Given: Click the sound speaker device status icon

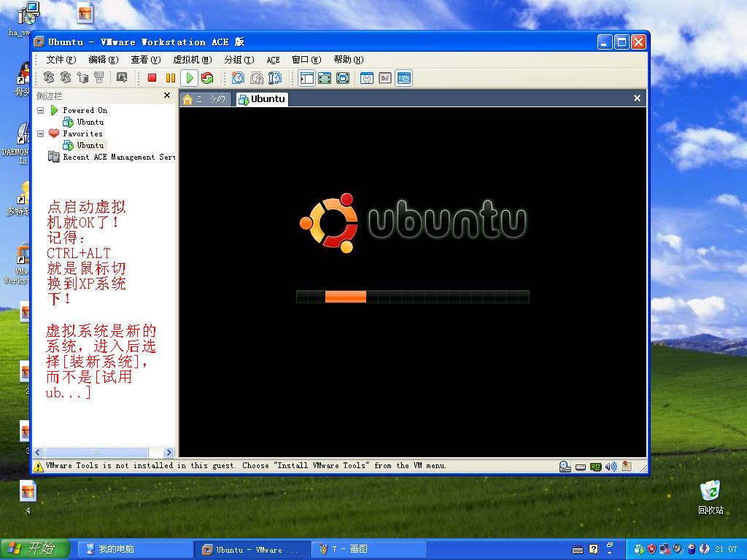Looking at the screenshot, I should (611, 467).
